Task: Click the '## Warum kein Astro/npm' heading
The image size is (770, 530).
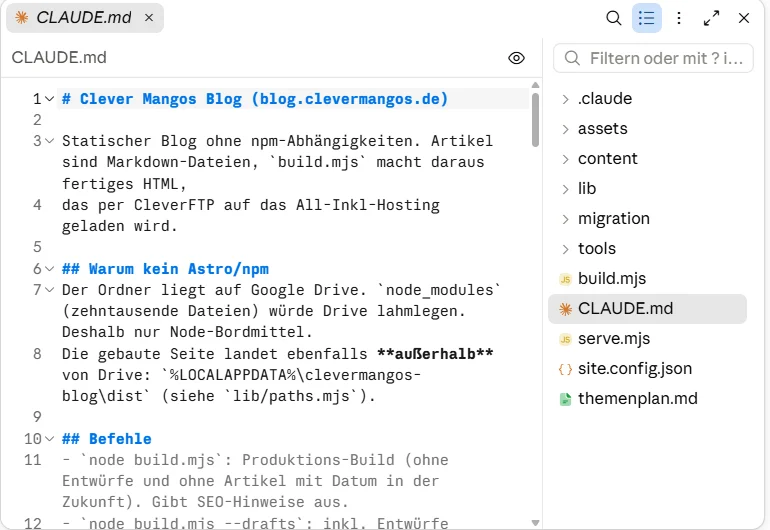Action: click(x=165, y=269)
